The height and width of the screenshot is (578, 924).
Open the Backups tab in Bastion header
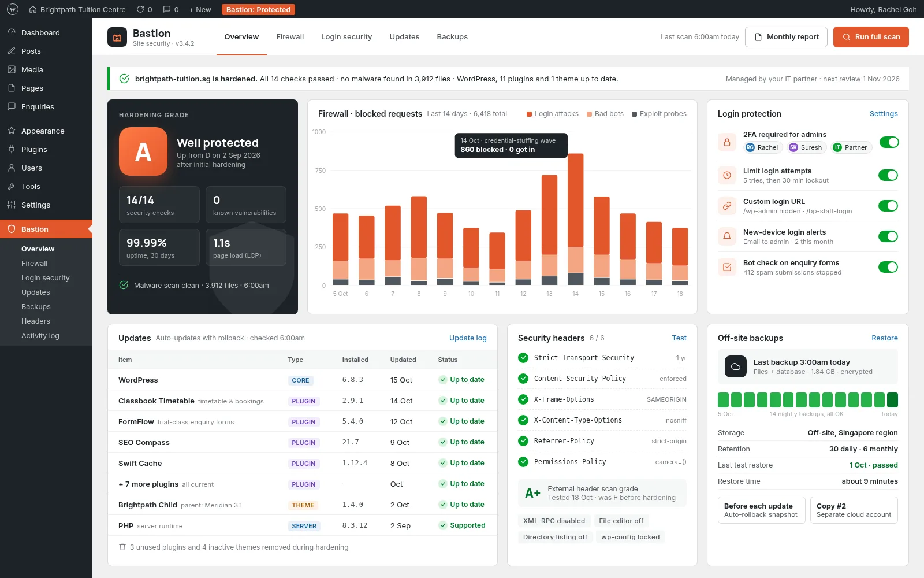tap(452, 37)
